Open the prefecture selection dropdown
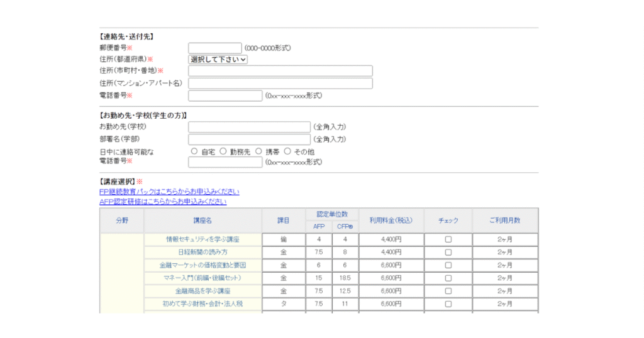The width and height of the screenshot is (644, 338). (x=218, y=59)
